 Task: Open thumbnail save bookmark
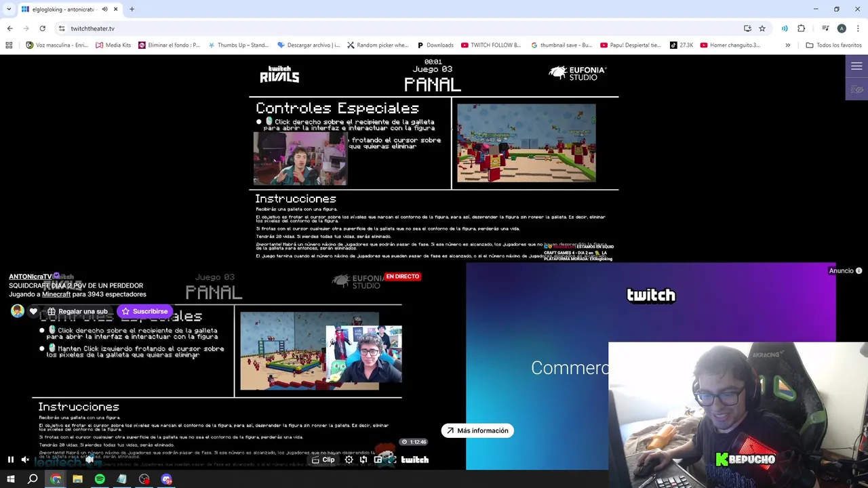561,45
